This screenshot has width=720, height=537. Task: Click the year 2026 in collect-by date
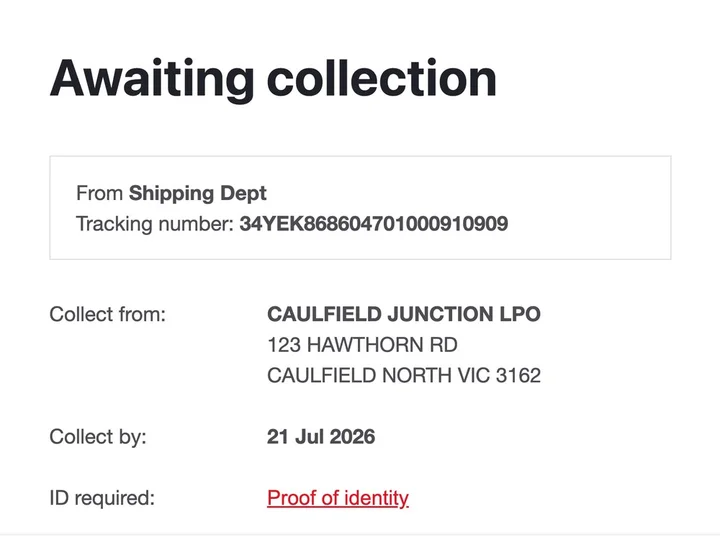352,437
